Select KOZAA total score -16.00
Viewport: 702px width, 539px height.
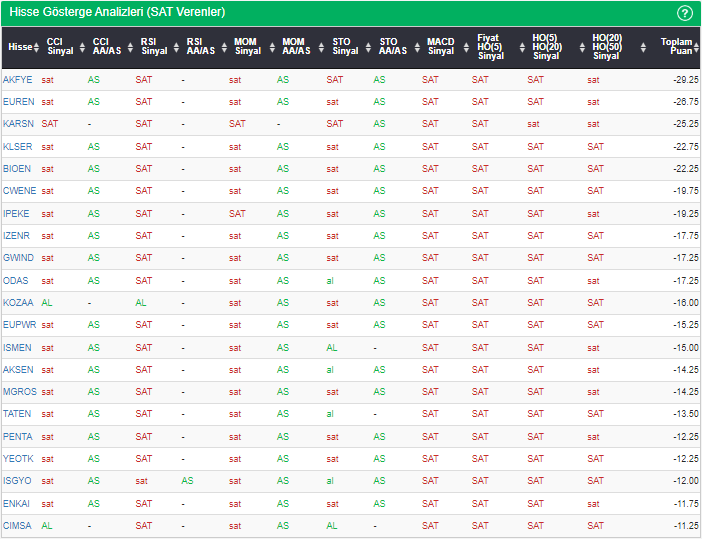point(685,303)
